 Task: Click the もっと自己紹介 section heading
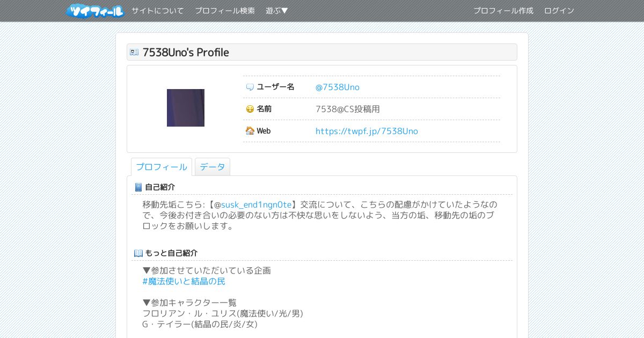(x=171, y=253)
